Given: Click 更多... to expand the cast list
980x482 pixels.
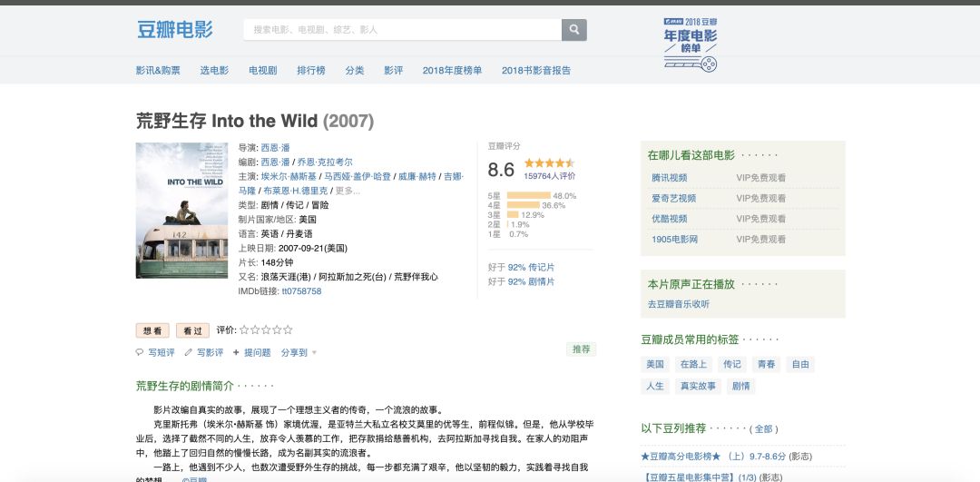Looking at the screenshot, I should click(348, 191).
